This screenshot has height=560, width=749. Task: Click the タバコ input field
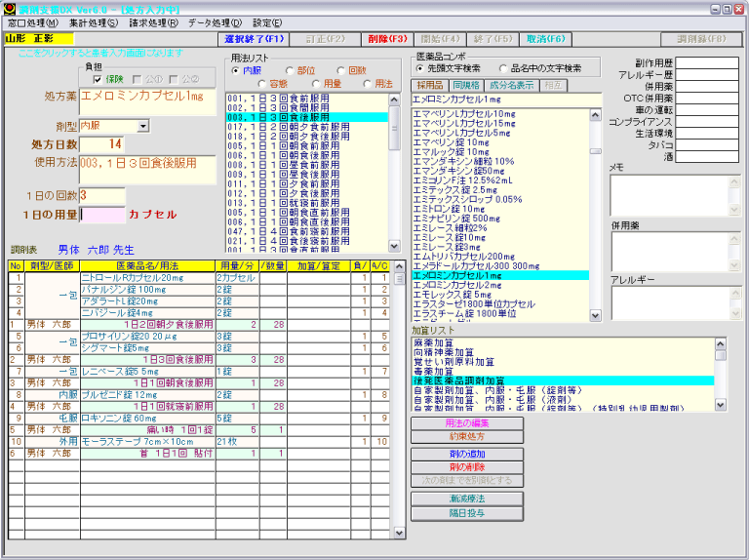[707, 144]
